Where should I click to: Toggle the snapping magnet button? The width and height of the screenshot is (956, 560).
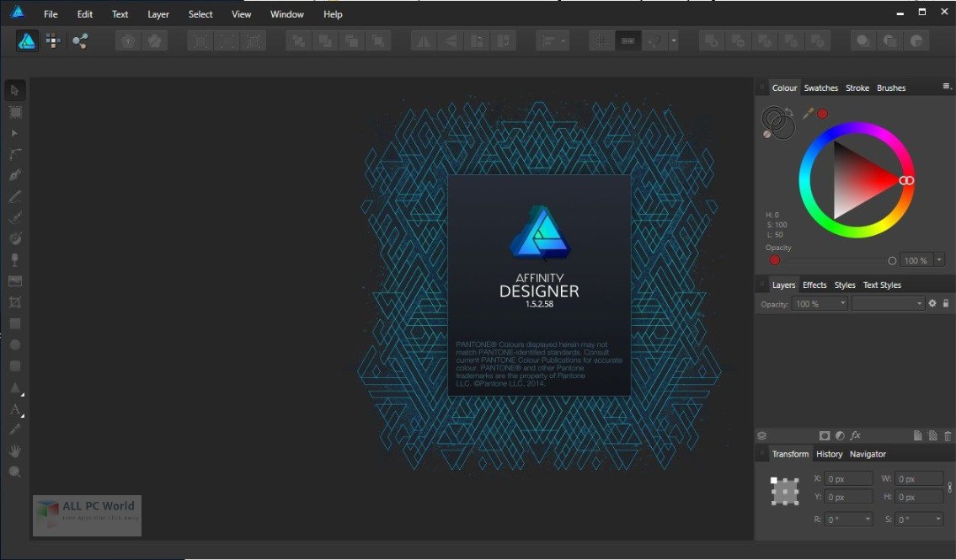(655, 40)
